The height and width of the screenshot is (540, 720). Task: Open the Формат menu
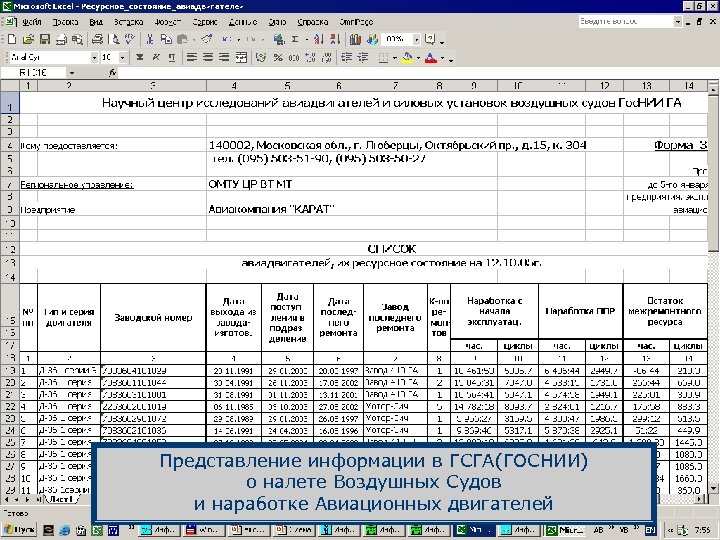(x=167, y=22)
